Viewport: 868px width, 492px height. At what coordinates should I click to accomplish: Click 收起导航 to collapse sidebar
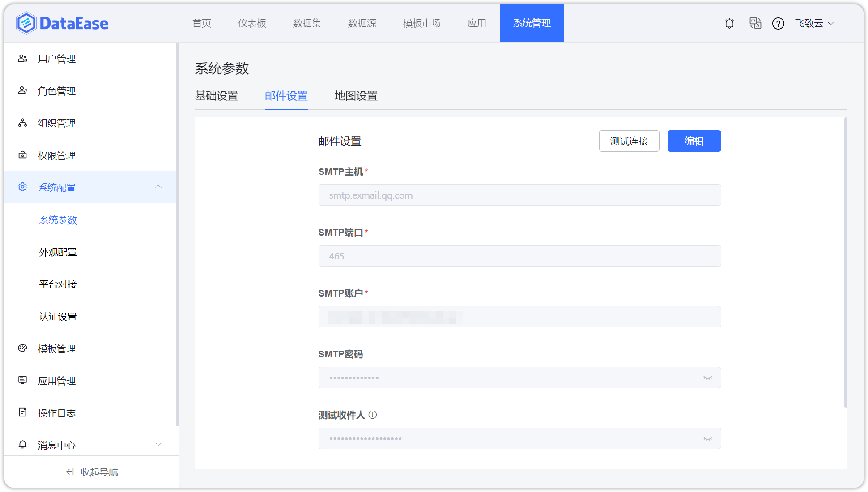click(92, 472)
